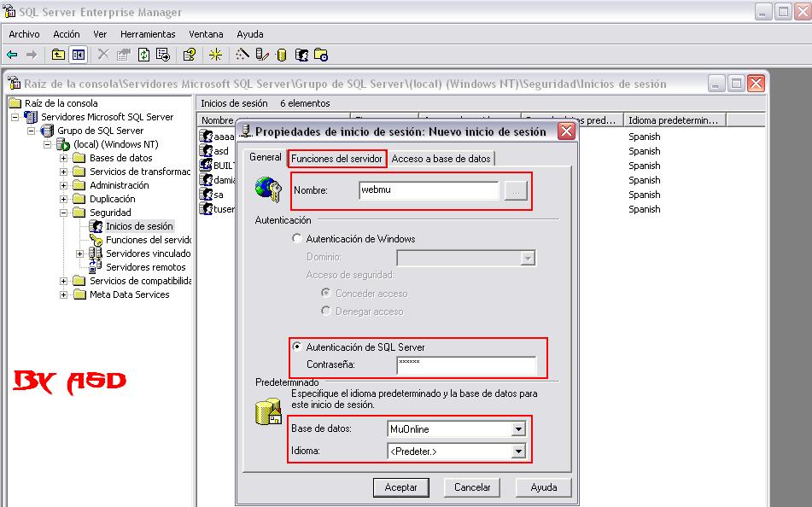812x507 pixels.
Task: Click the (local) server icon in tree
Action: coord(63,144)
